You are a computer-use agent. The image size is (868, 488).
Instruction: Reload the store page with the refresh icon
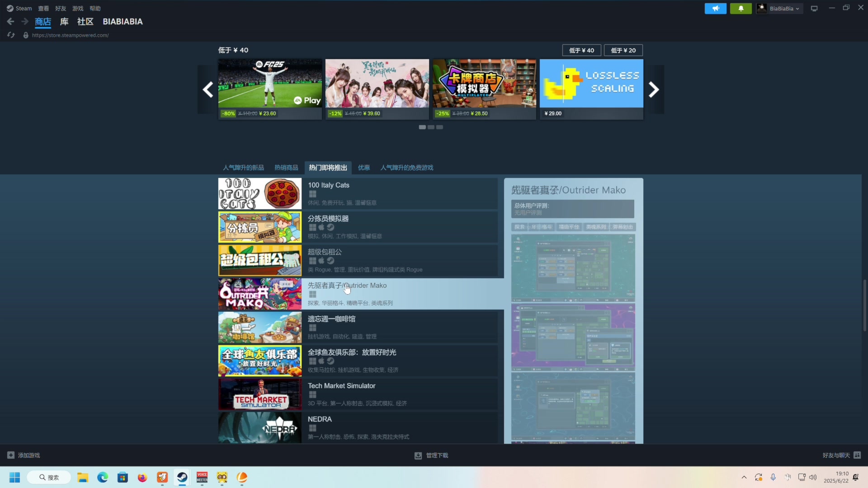11,35
